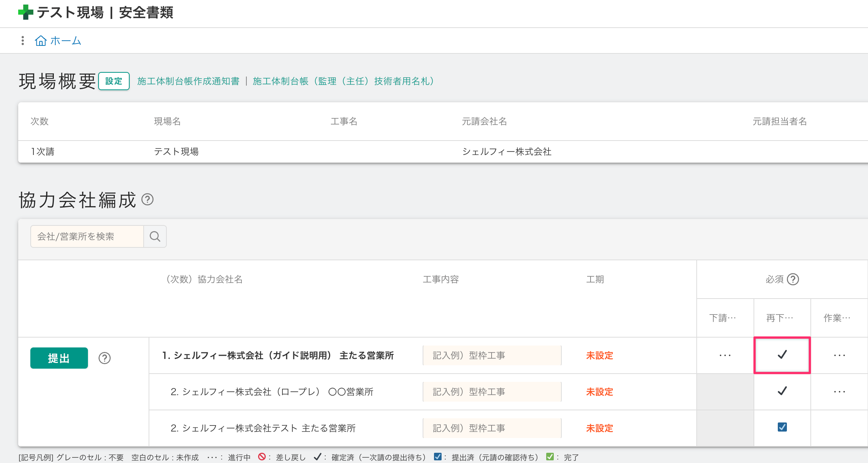Open the help icon beside 協力会社編成
This screenshot has height=463, width=868.
click(x=148, y=200)
